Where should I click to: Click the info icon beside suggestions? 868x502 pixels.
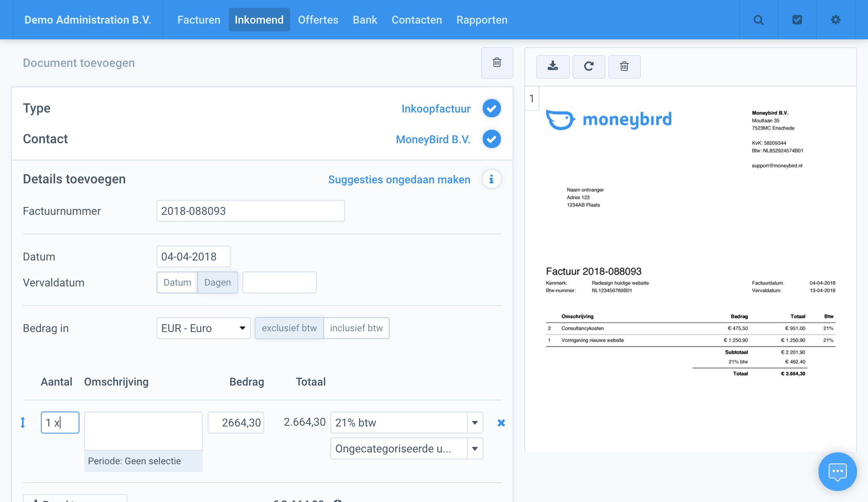491,179
